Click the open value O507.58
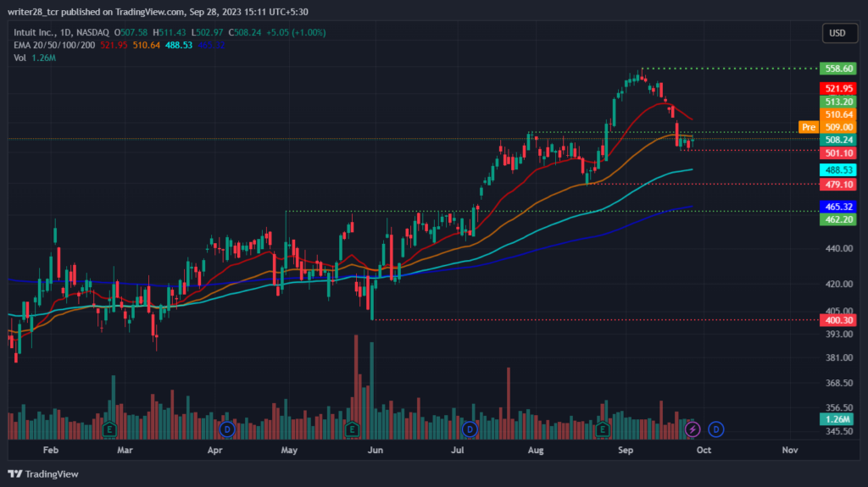The width and height of the screenshot is (868, 487). (131, 33)
